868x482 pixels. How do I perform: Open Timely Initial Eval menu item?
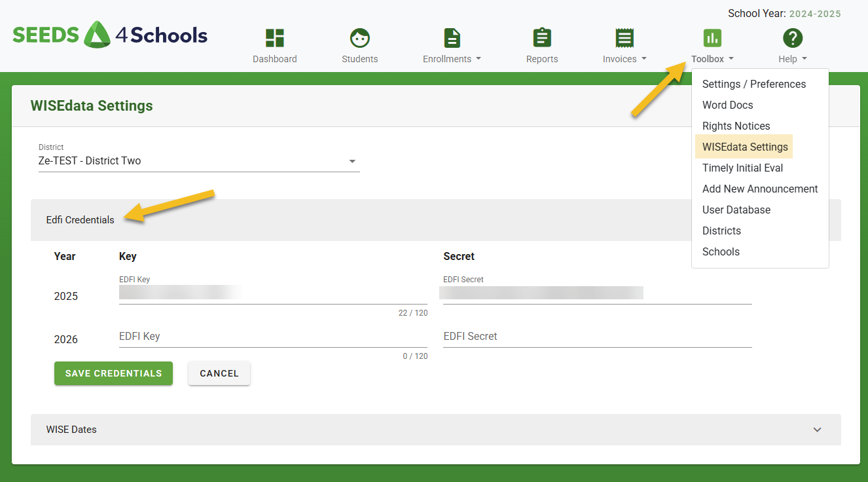[x=742, y=168]
